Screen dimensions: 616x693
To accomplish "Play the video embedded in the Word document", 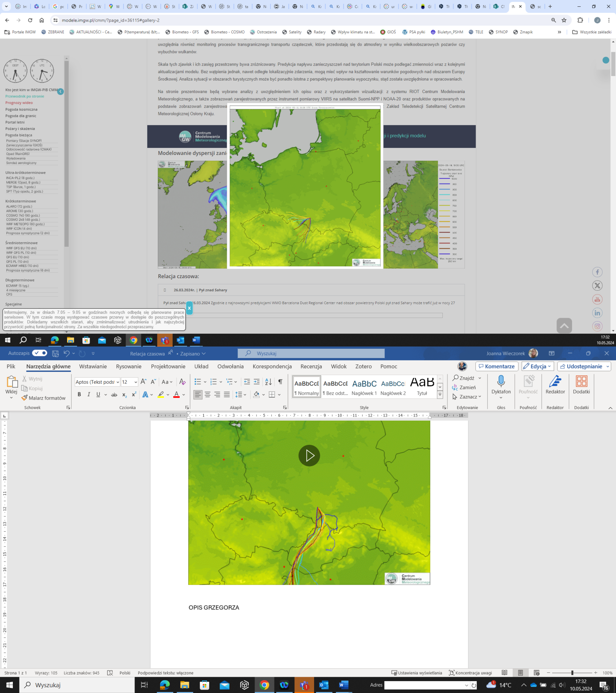I will coord(309,456).
